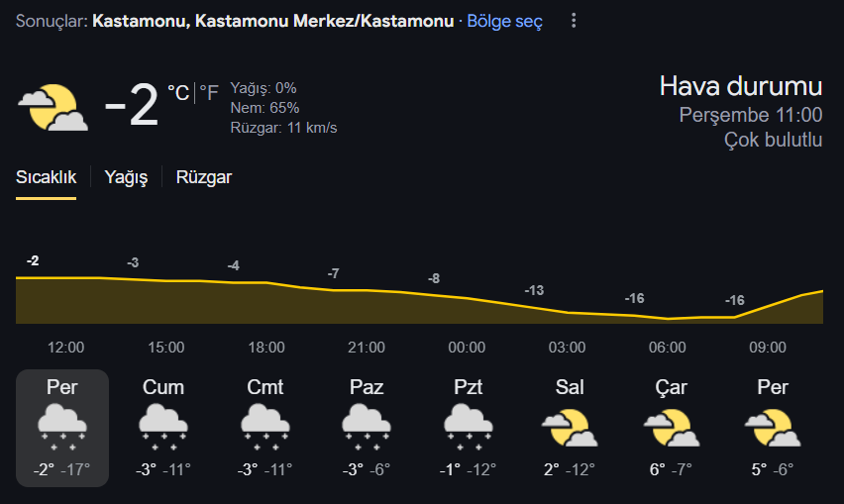
Task: Open the three-dot more options menu
Action: [574, 21]
